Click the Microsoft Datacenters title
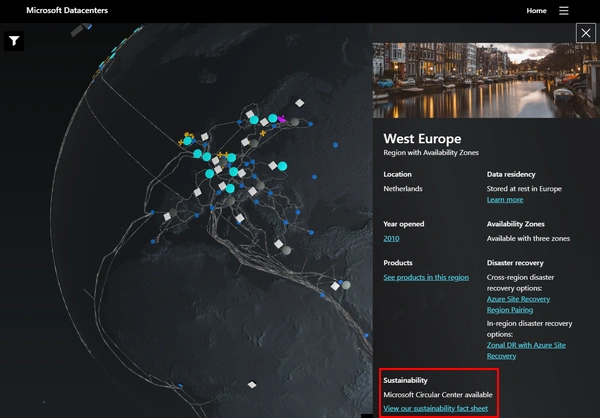Viewport: 600px width, 418px height. 67,10
